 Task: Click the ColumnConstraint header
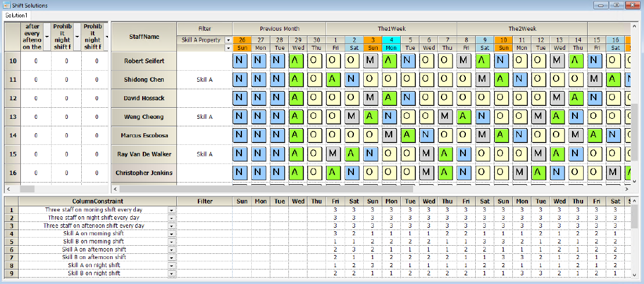(97, 201)
